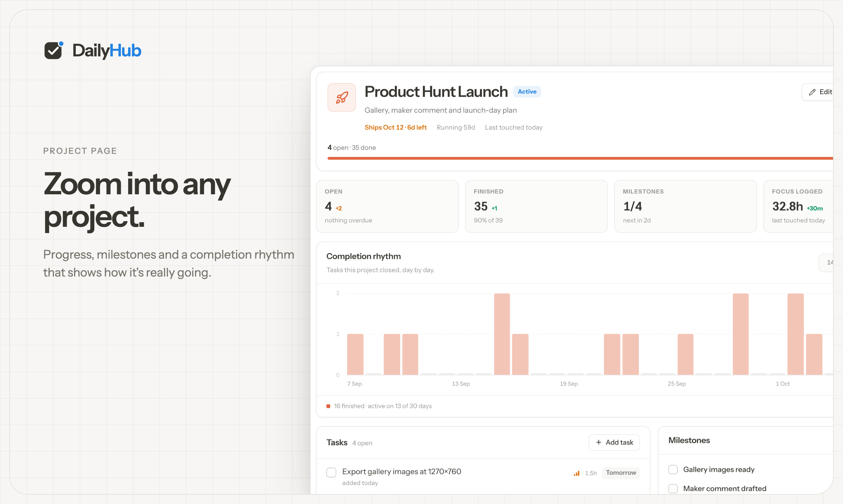Click 'Running 59d' text
Viewport: 843px width, 504px height.
(455, 127)
